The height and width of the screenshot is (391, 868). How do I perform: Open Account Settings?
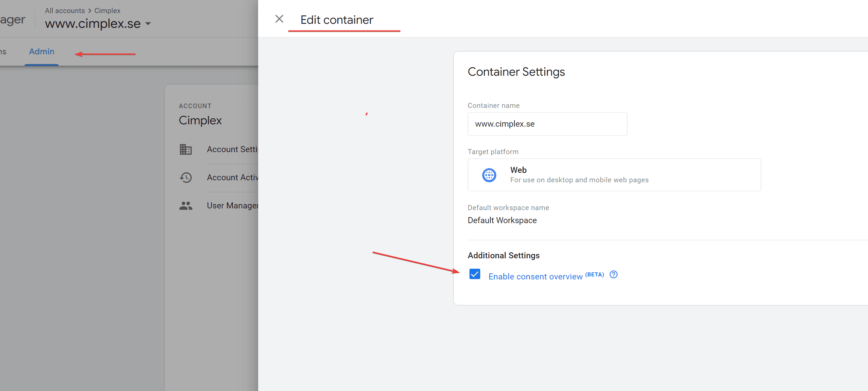(x=232, y=149)
